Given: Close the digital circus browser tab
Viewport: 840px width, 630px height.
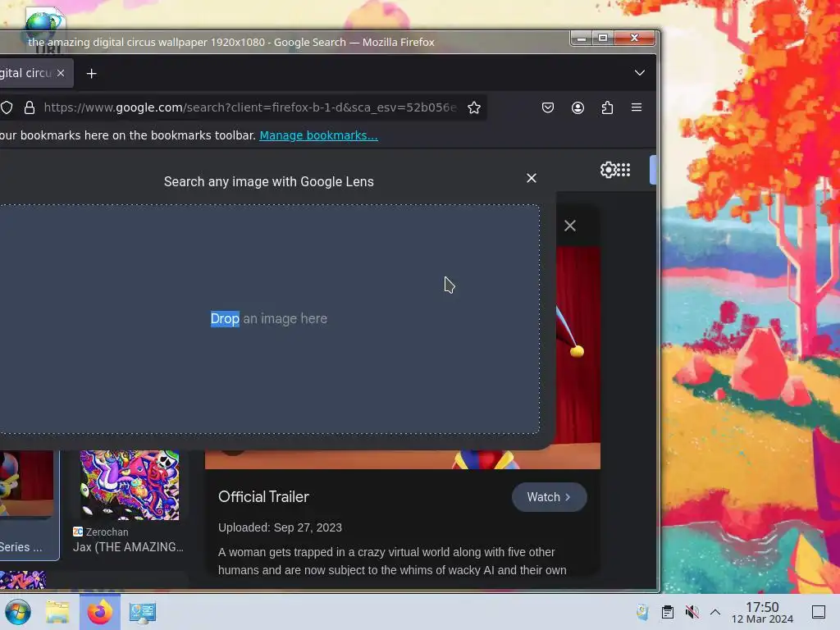Looking at the screenshot, I should (x=61, y=73).
